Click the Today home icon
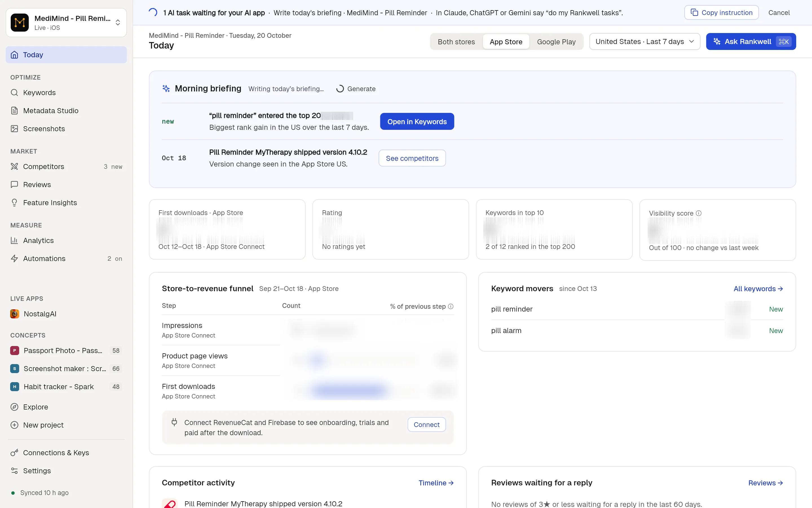The image size is (812, 508). pyautogui.click(x=14, y=55)
